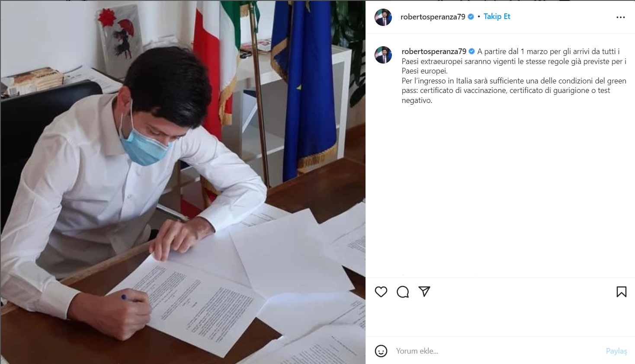Screen dimensions: 635x364
Task: Open robertosperanza79 username link in the caption
Action: coord(434,51)
